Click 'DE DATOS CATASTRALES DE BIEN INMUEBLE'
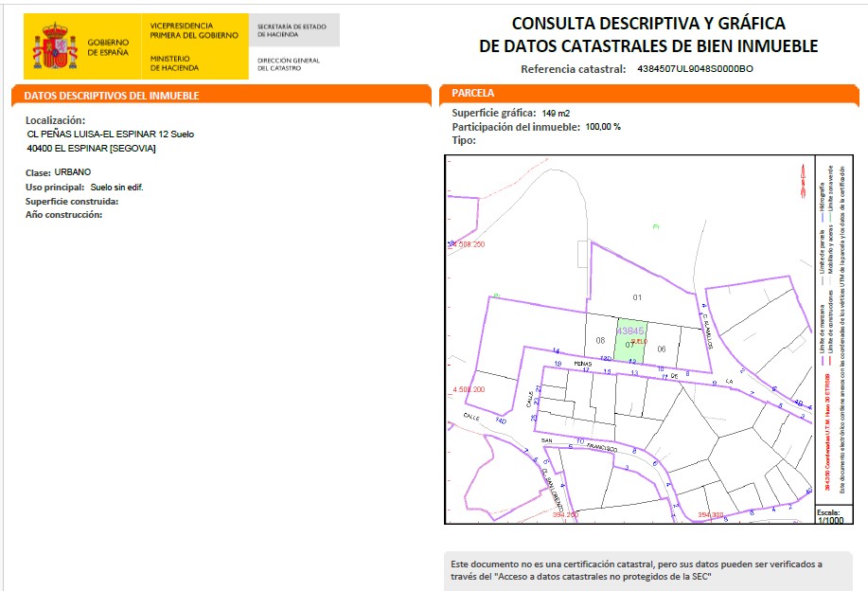Viewport: 868px width, 591px height. pyautogui.click(x=648, y=46)
